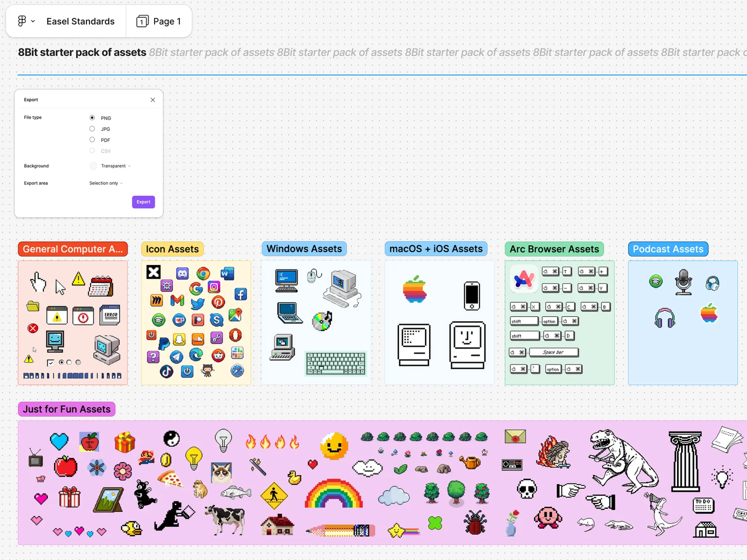Open the Page 1 page selector
This screenshot has height=560, width=747.
tap(159, 21)
